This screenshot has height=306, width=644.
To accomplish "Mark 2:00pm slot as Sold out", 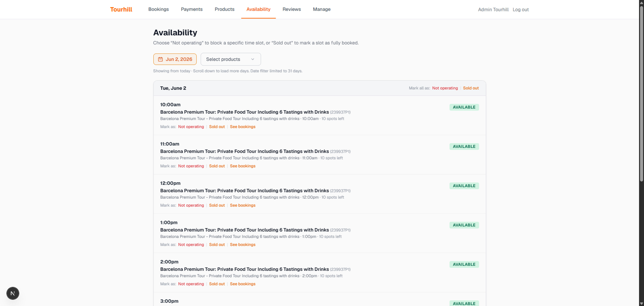I will [217, 284].
